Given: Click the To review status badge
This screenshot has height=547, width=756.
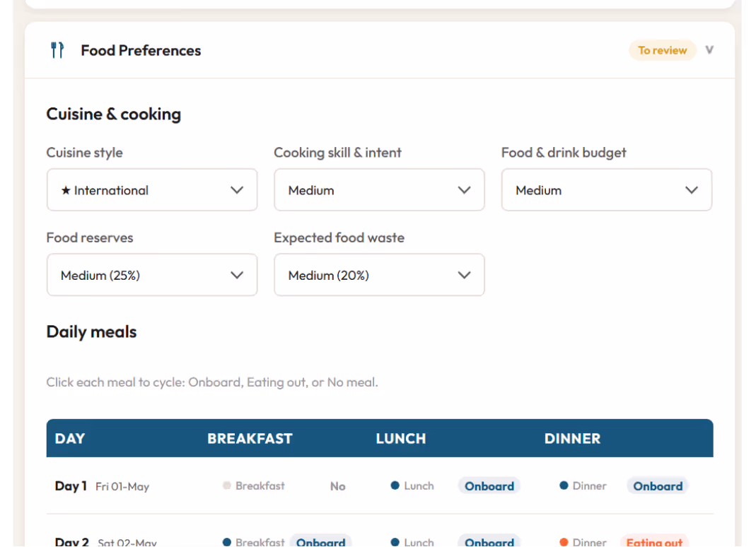Looking at the screenshot, I should (662, 50).
